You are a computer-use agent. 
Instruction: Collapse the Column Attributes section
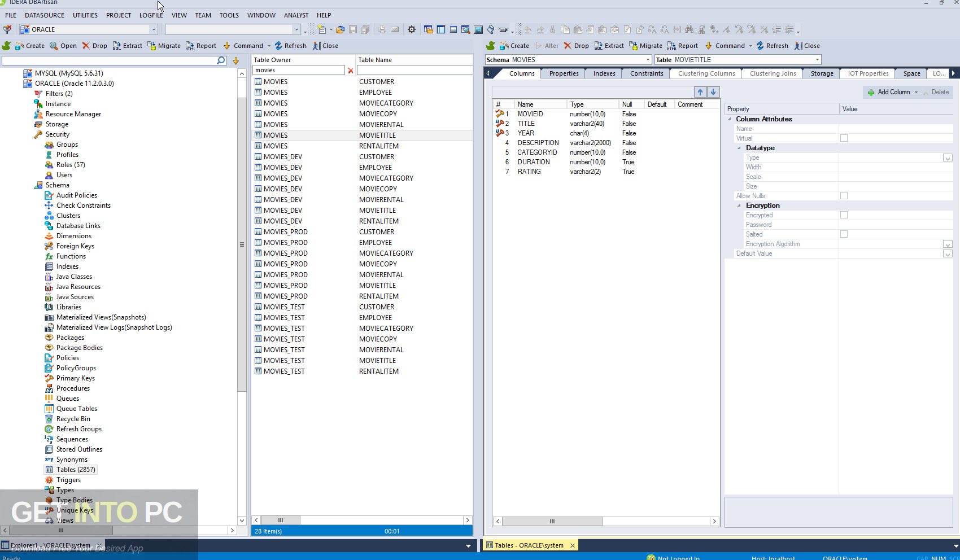point(730,119)
